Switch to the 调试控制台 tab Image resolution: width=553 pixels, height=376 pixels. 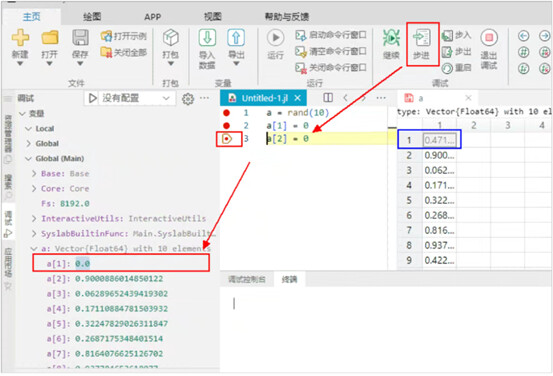[x=247, y=279]
